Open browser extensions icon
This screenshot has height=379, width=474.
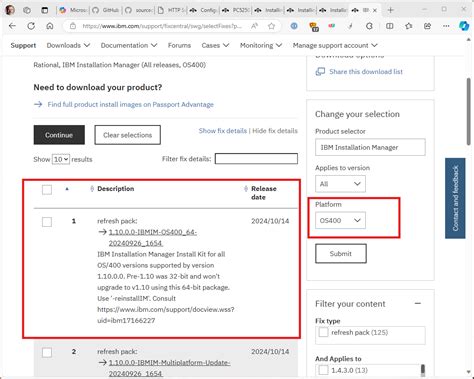[369, 26]
